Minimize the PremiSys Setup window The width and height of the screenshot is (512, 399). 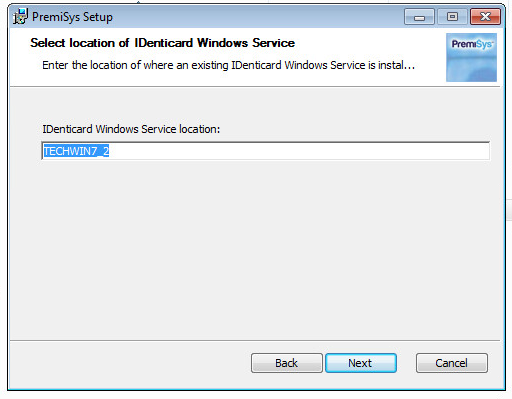(x=419, y=17)
